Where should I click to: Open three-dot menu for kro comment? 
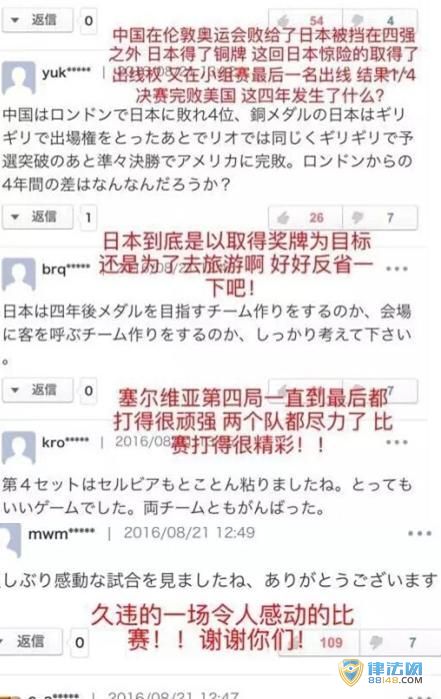[x=396, y=442]
